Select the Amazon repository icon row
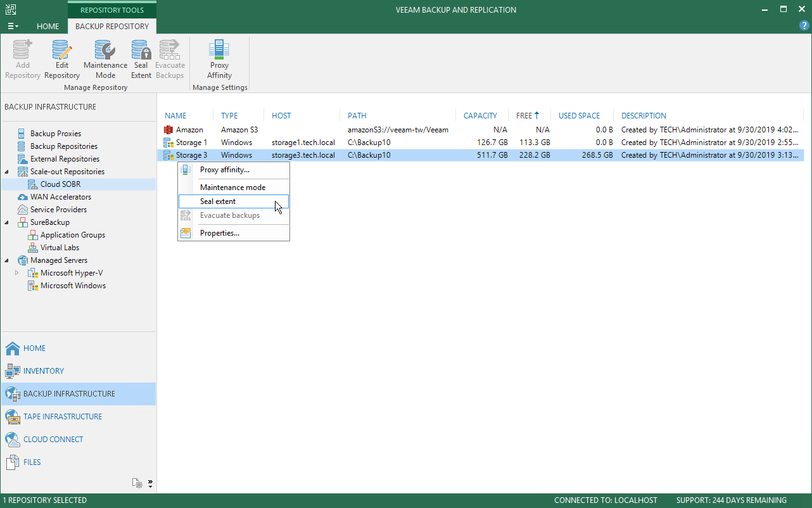Viewport: 812px width, 508px height. pyautogui.click(x=168, y=130)
